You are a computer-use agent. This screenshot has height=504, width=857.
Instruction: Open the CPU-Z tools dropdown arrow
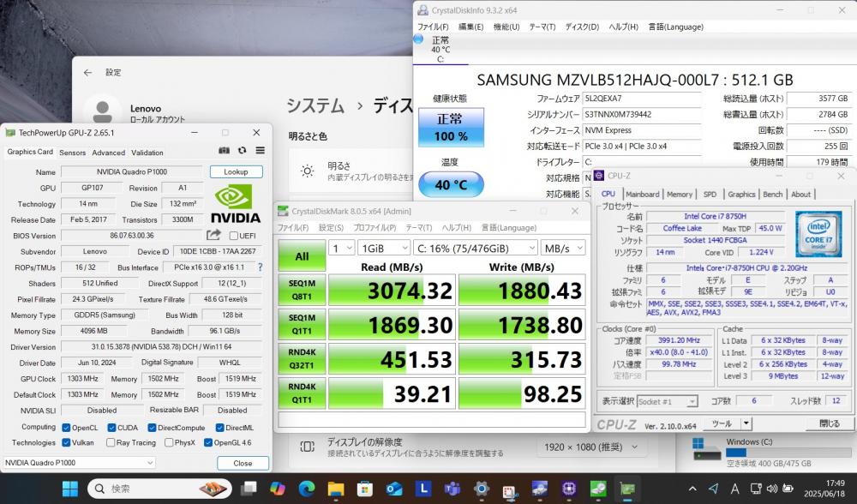[746, 423]
